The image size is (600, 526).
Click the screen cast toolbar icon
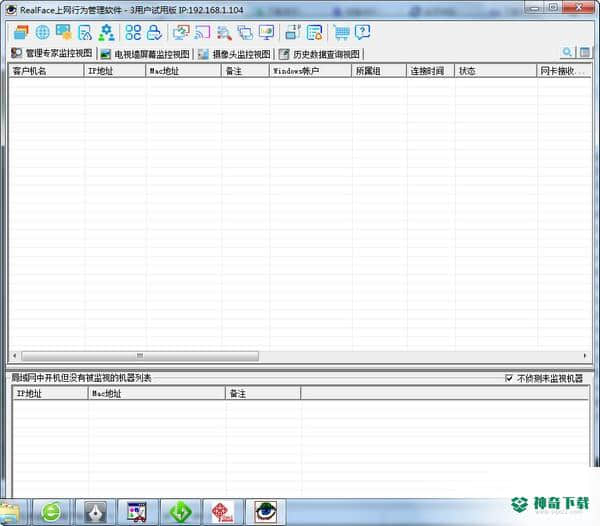(202, 33)
